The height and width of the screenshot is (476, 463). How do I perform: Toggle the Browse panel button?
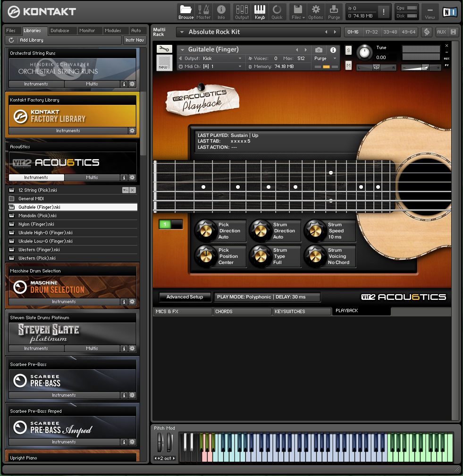click(186, 12)
